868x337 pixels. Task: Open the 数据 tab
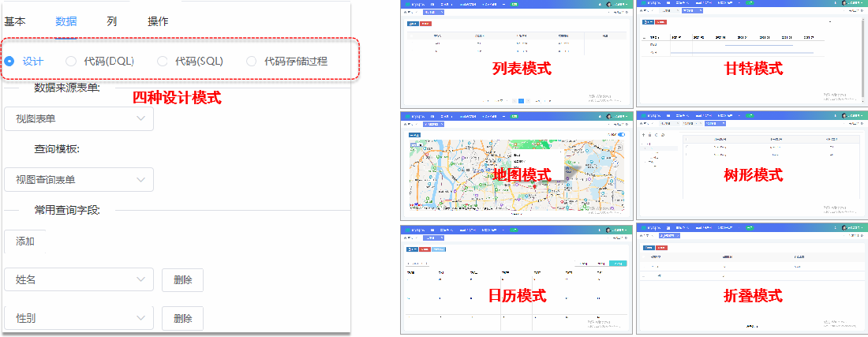[x=66, y=21]
